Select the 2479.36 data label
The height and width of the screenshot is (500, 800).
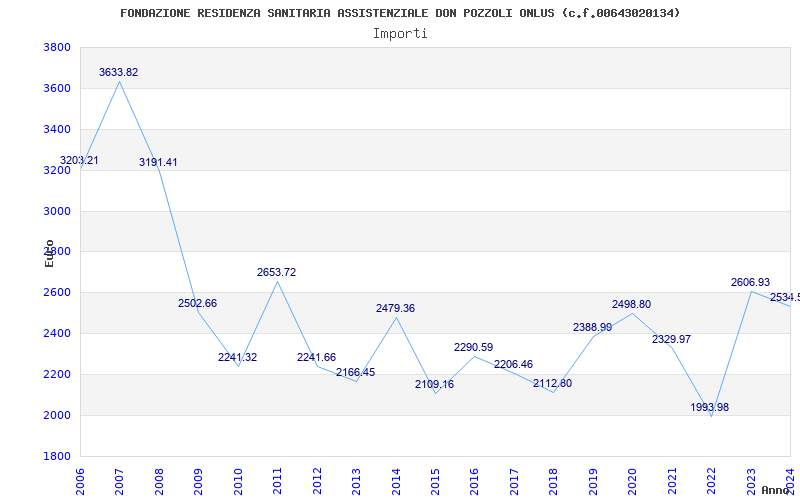click(395, 308)
